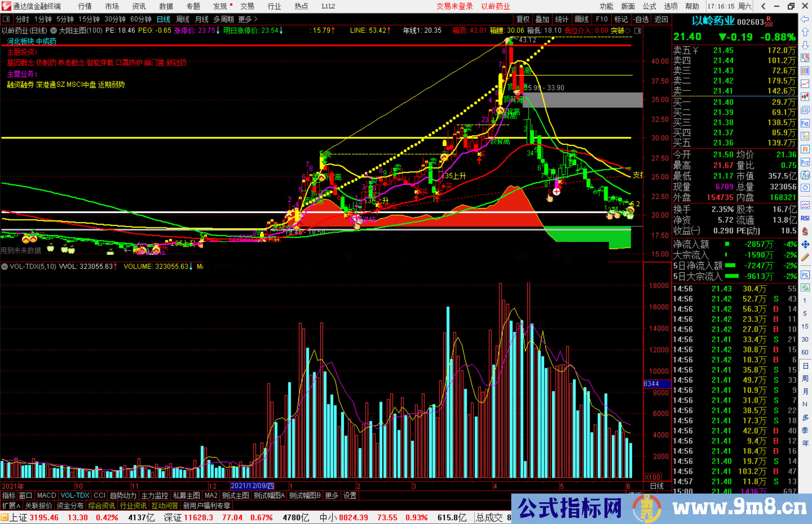Viewport: 812px width, 524px height.
Task: Click the F12 trading icon
Action: pos(805,162)
